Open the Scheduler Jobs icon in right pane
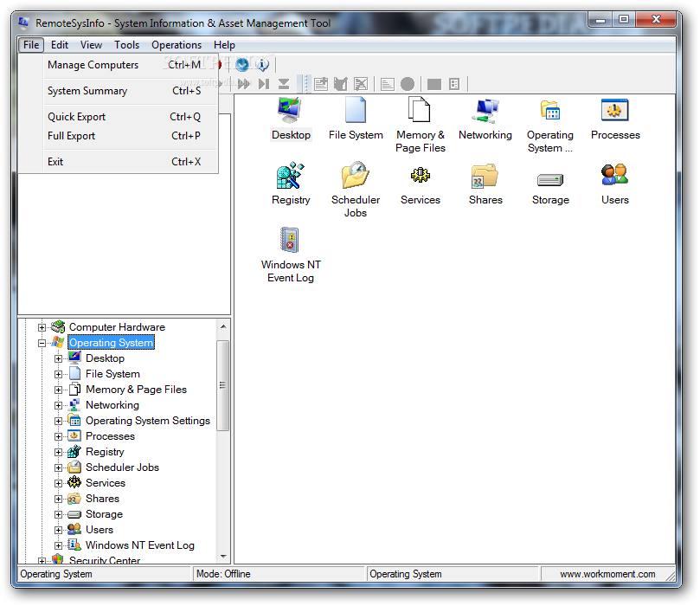This screenshot has height=606, width=700. click(x=356, y=176)
